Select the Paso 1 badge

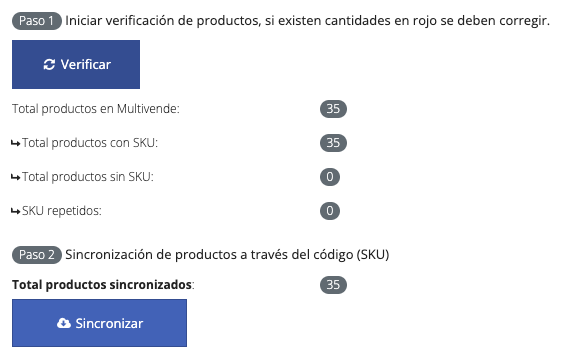pos(37,21)
